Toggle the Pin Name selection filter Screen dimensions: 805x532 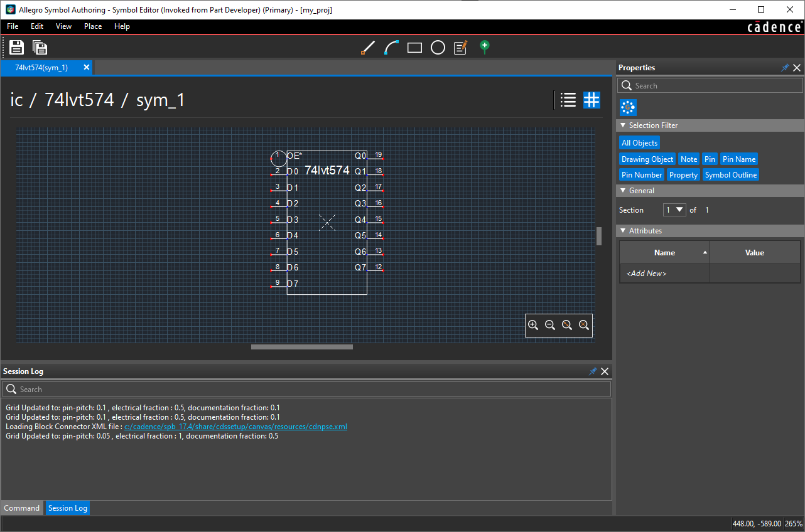(x=739, y=159)
